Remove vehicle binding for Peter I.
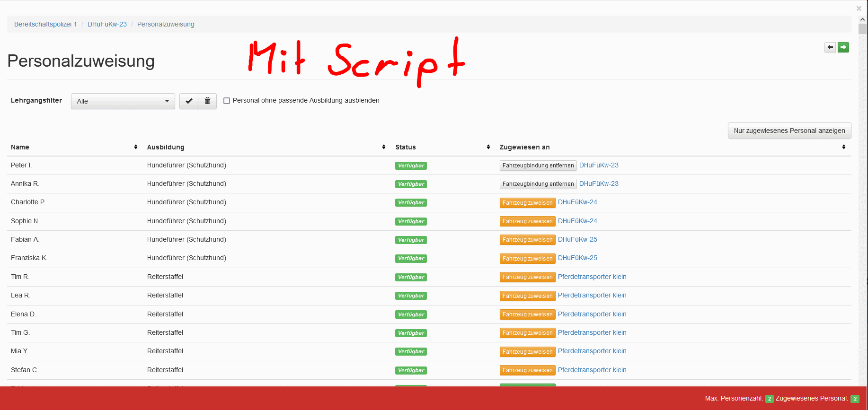The width and height of the screenshot is (868, 410). click(538, 166)
